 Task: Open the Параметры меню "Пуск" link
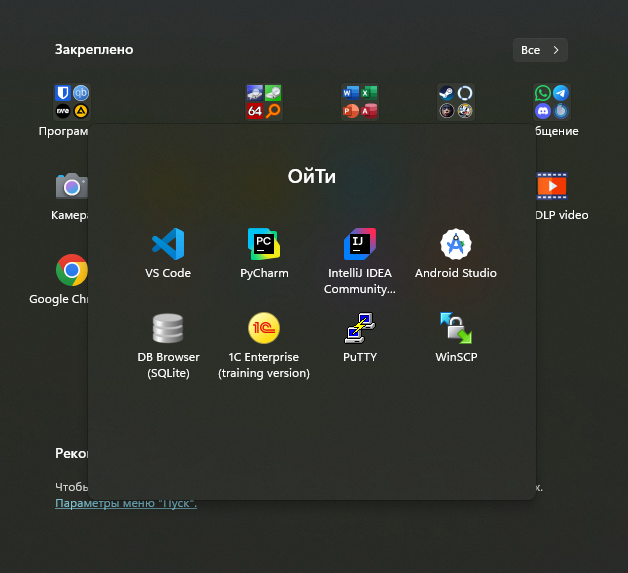click(x=126, y=503)
